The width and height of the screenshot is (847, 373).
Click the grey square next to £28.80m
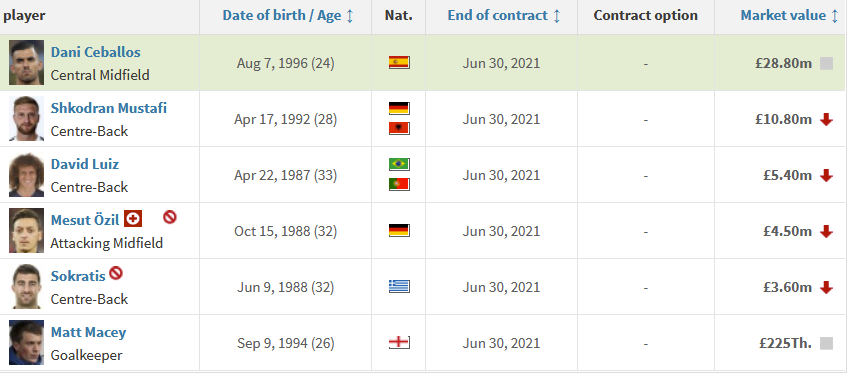coord(826,63)
